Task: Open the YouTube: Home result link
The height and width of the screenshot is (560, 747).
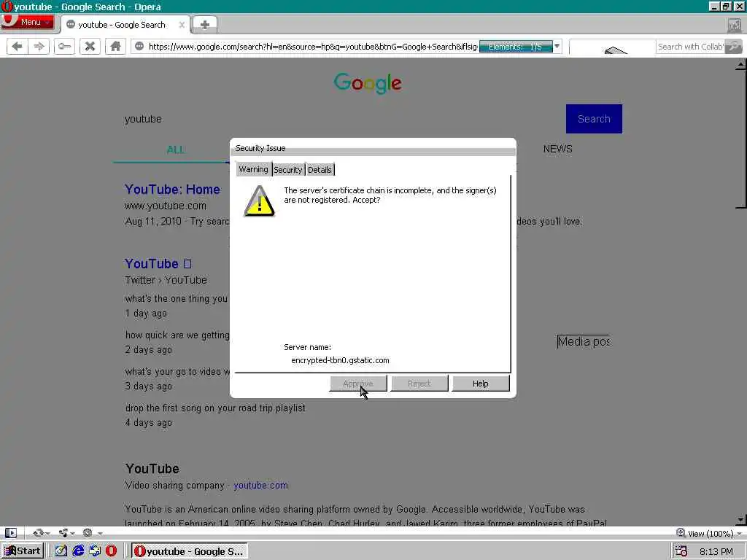Action: [x=172, y=189]
